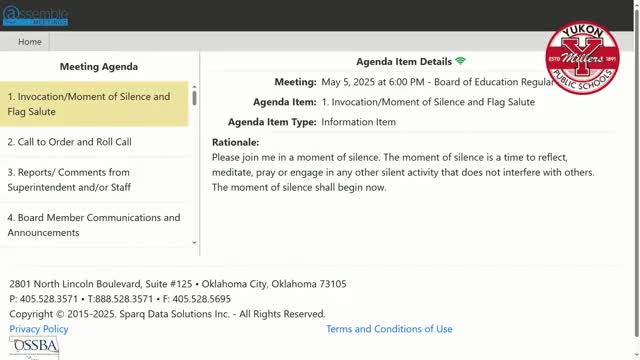Select Call to Order and Roll Call
This screenshot has width=640, height=360.
pos(94,142)
